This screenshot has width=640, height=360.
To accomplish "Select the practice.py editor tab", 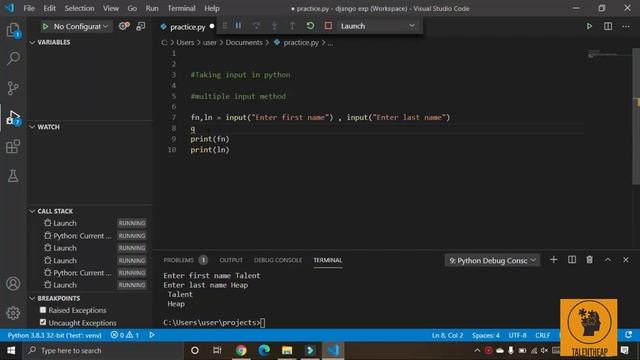I will [x=187, y=27].
